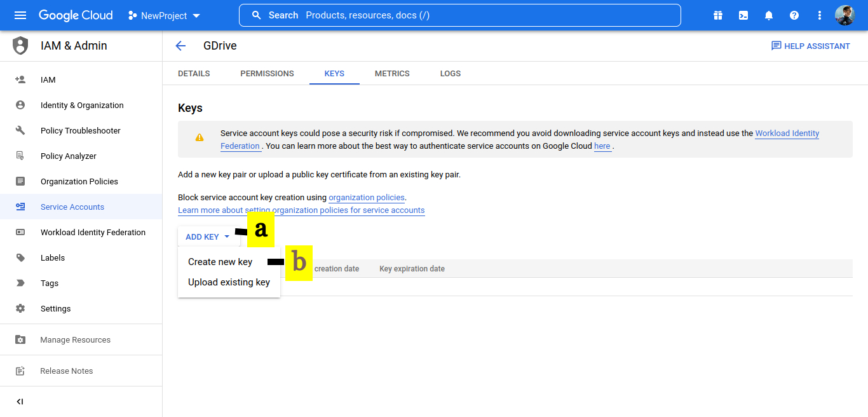Click the Policy Troubleshooter wrench icon

[x=20, y=130]
